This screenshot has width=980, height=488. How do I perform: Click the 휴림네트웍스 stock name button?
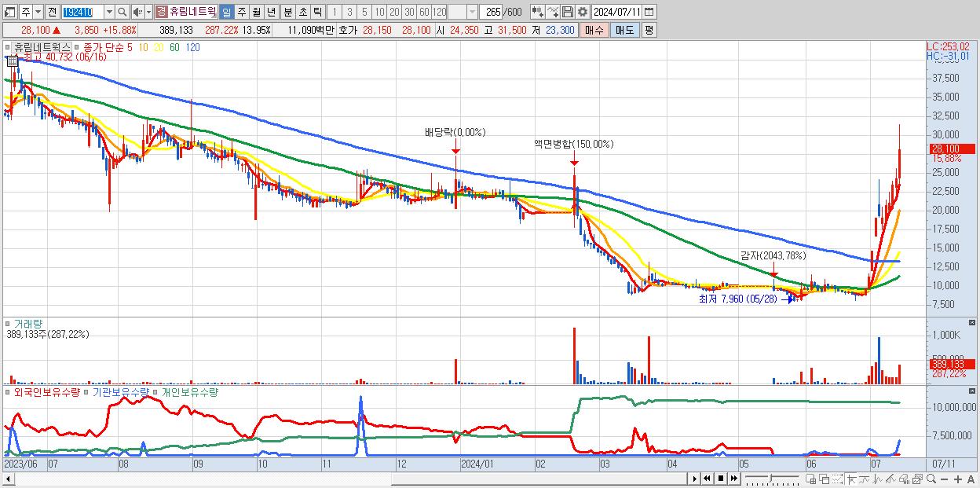(186, 12)
